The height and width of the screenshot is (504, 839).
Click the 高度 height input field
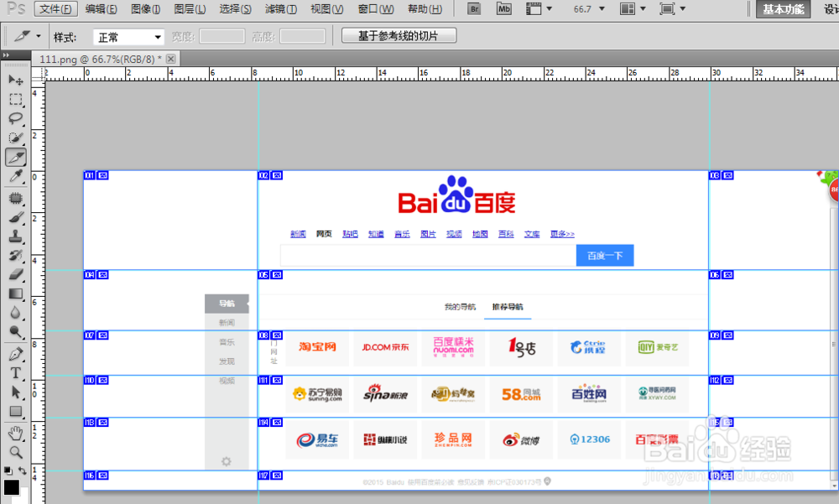(x=302, y=36)
